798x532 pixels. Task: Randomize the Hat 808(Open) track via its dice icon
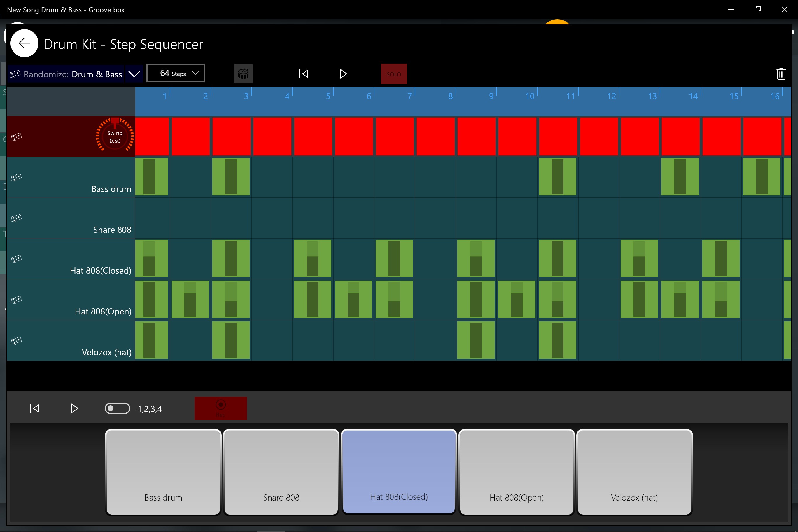16,300
